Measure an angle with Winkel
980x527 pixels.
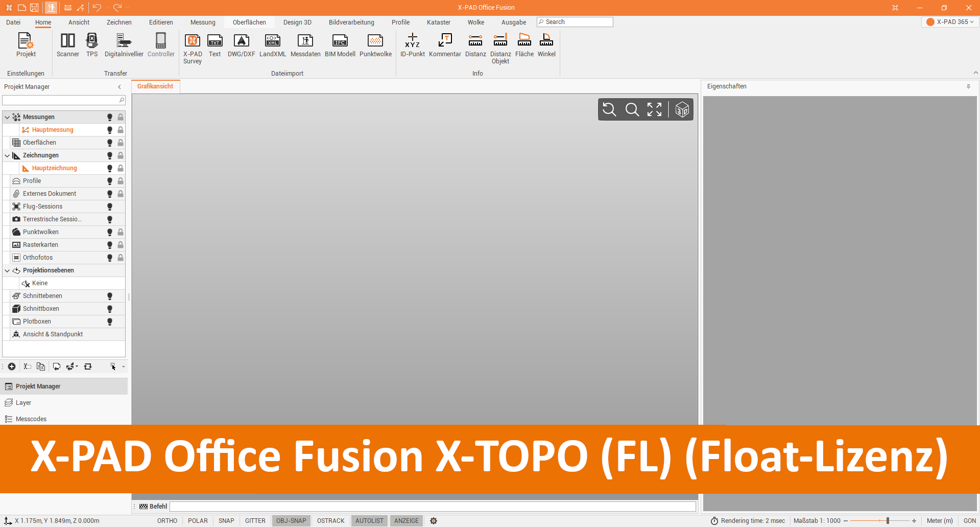pyautogui.click(x=546, y=45)
